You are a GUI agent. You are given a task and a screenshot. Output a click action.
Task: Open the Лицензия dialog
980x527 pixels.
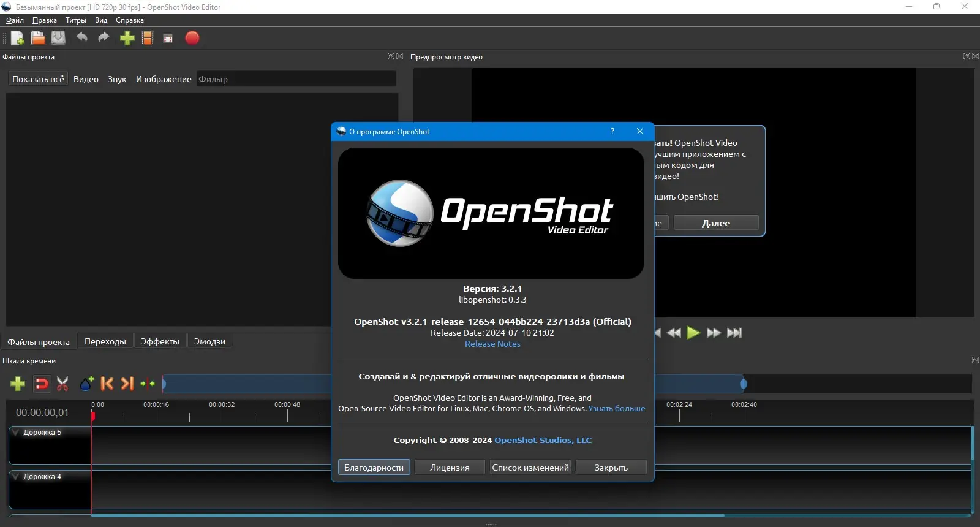(x=450, y=468)
